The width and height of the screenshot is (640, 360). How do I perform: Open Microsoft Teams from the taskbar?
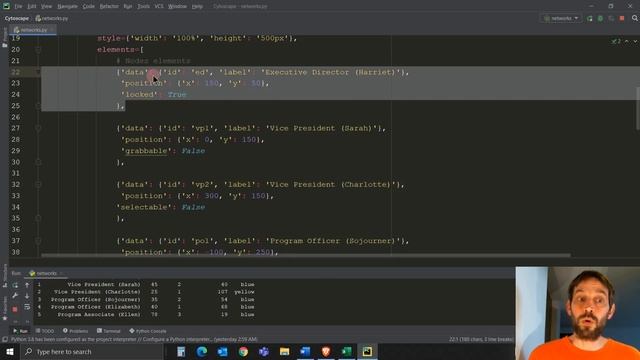(x=264, y=351)
